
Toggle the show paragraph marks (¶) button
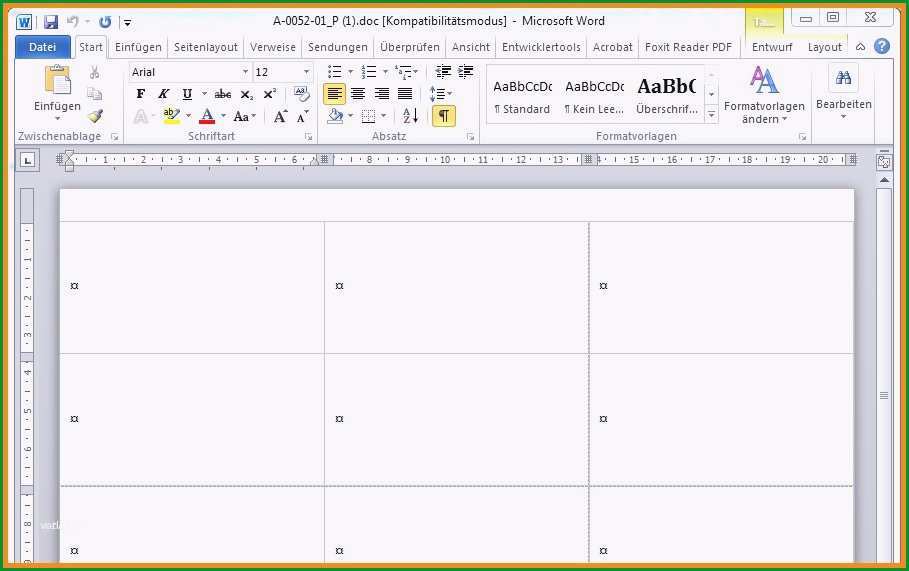443,116
